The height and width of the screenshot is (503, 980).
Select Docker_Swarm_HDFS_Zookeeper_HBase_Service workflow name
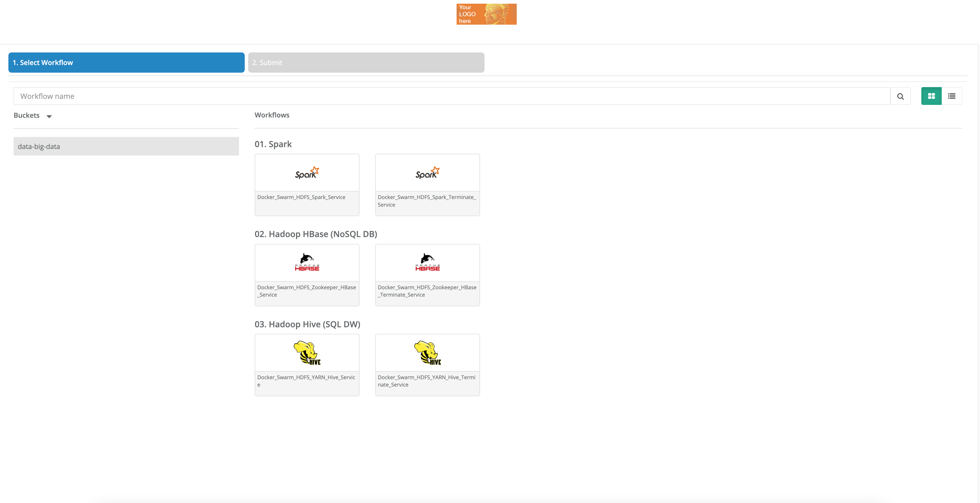[307, 291]
